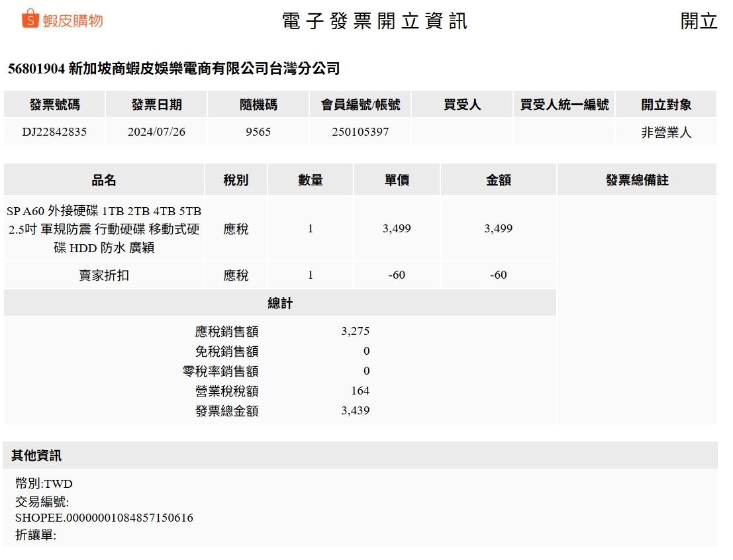Click invoice number DJ22842835
This screenshot has height=560, width=733.
click(x=54, y=132)
